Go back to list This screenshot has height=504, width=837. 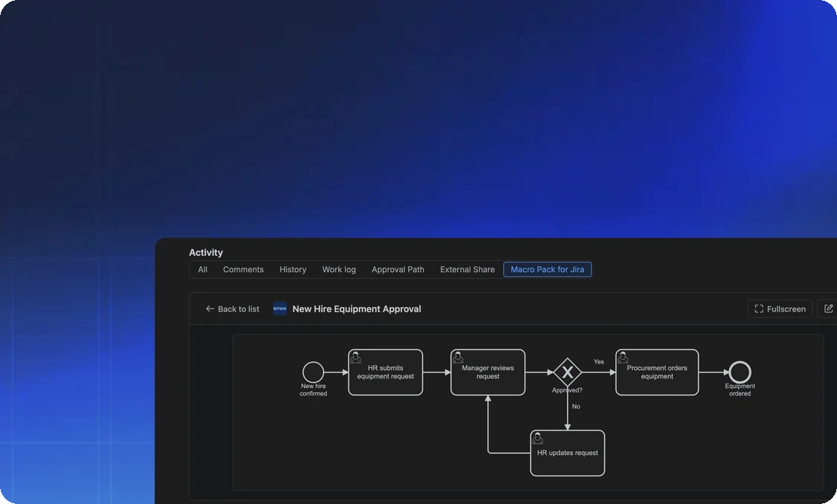232,309
